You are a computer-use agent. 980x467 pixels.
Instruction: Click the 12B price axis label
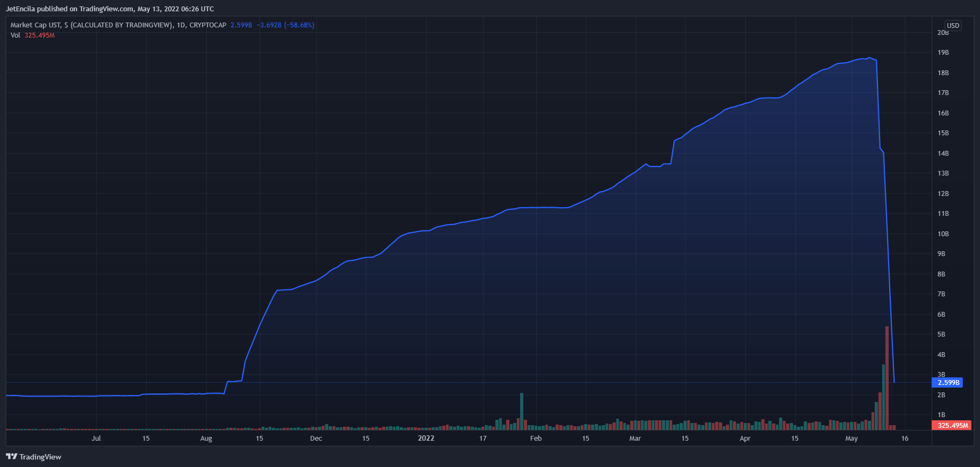[x=943, y=193]
